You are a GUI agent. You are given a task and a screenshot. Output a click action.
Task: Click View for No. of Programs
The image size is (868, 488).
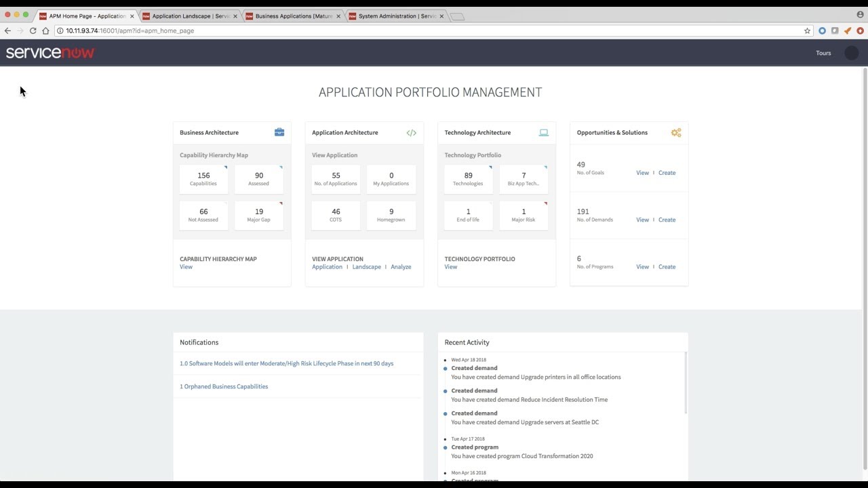click(642, 267)
